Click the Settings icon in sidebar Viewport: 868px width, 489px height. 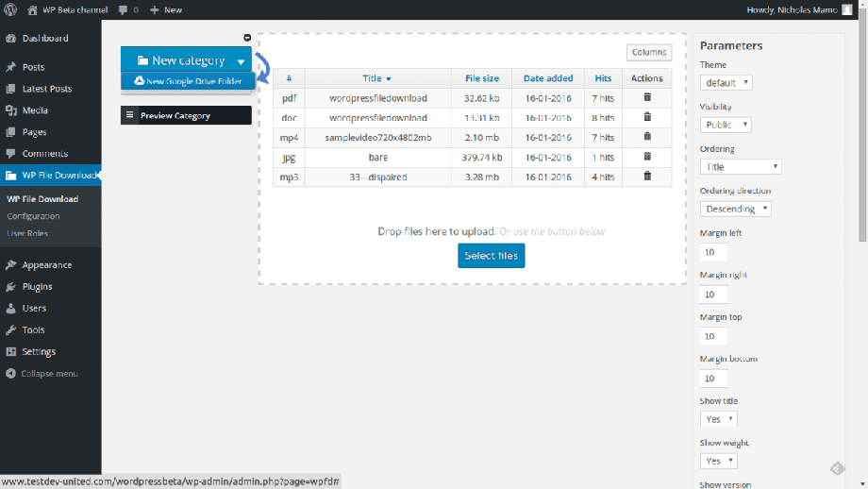(x=10, y=351)
